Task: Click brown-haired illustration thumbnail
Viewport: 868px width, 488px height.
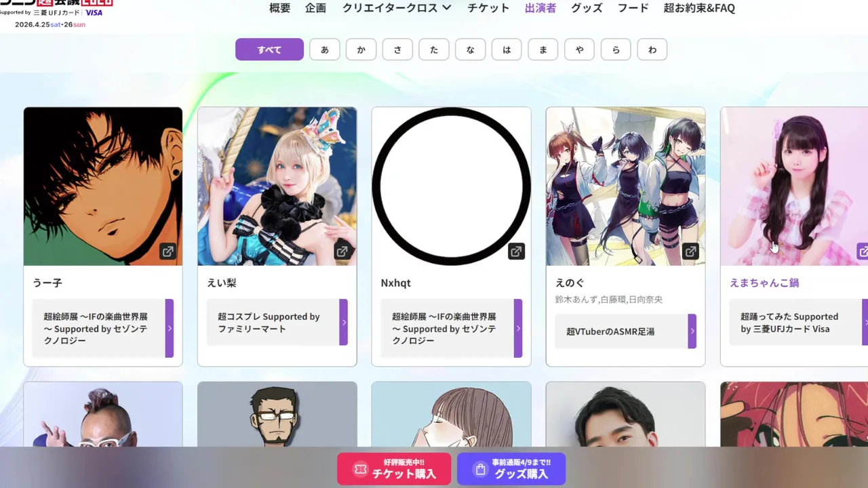Action: (x=451, y=413)
